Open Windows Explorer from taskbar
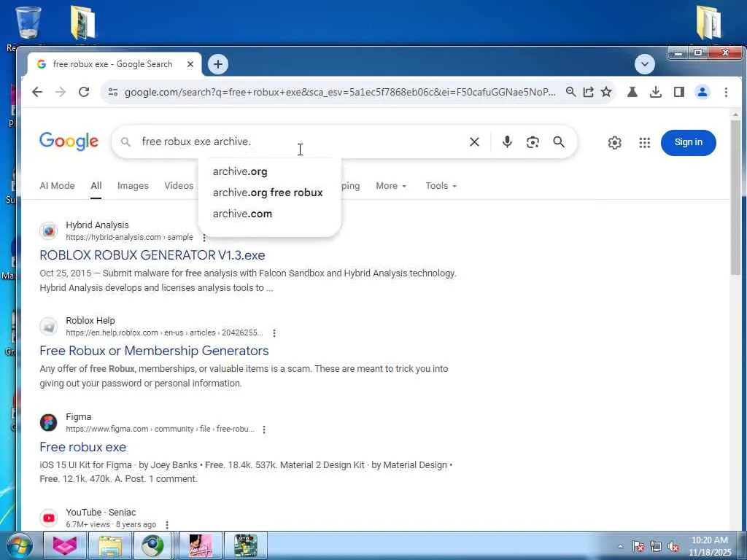 pos(110,545)
